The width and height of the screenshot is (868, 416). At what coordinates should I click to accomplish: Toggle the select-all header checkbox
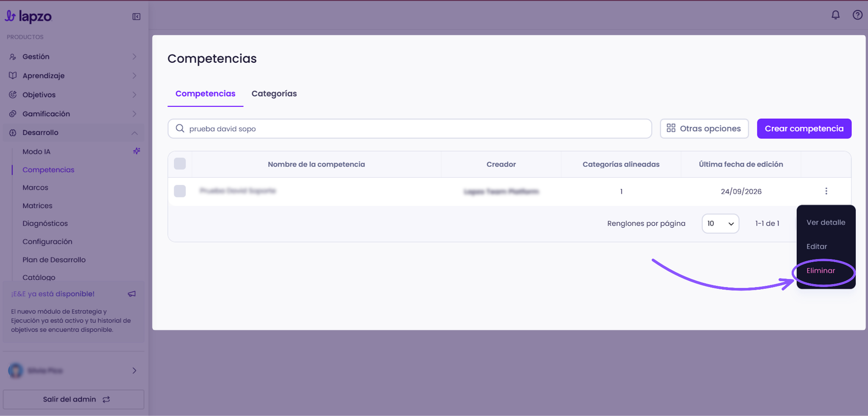[180, 164]
